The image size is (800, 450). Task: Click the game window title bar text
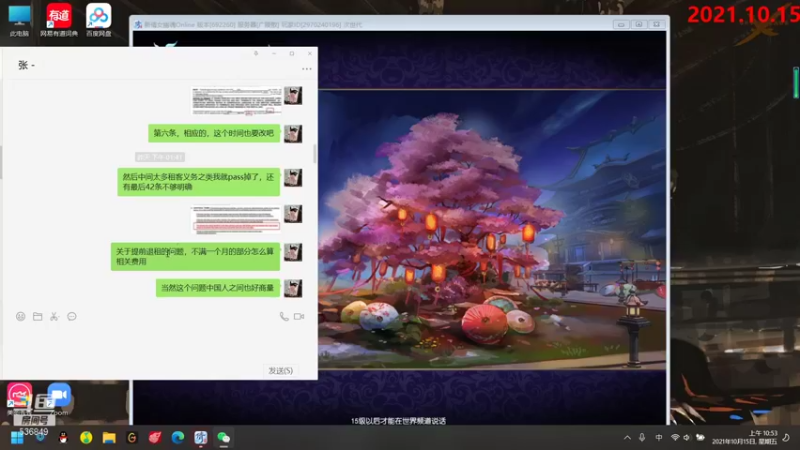tap(253, 24)
